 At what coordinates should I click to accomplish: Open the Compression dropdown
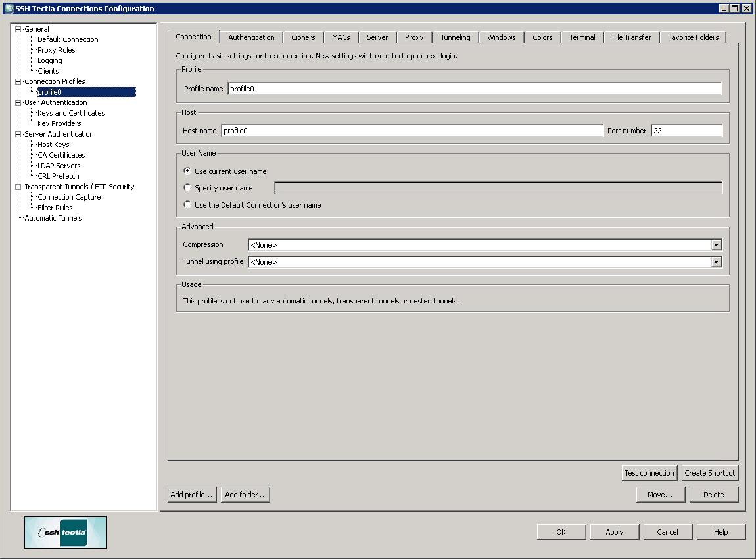[716, 244]
